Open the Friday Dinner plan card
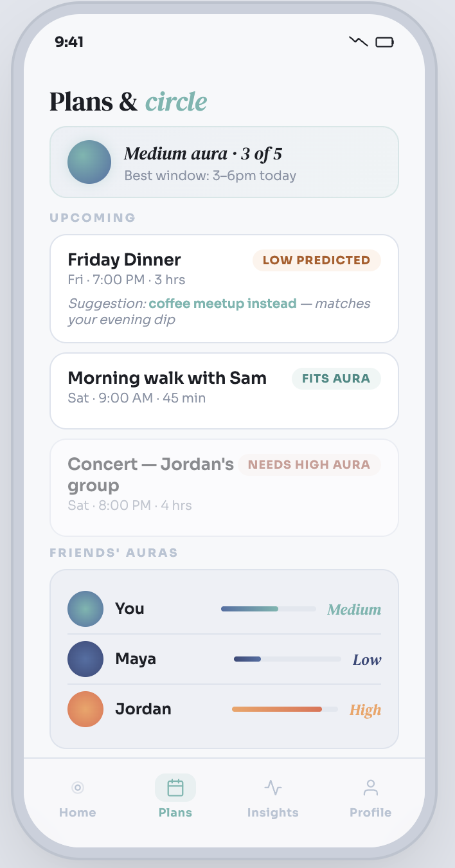 click(x=224, y=289)
